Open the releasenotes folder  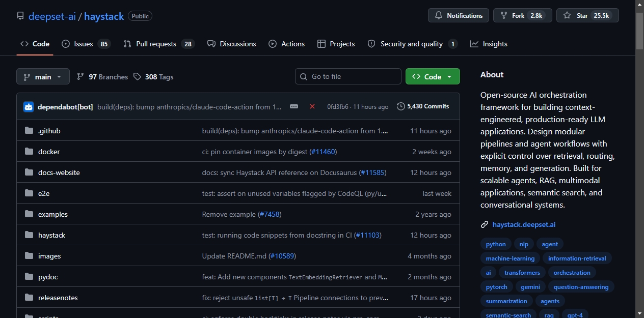coord(58,298)
